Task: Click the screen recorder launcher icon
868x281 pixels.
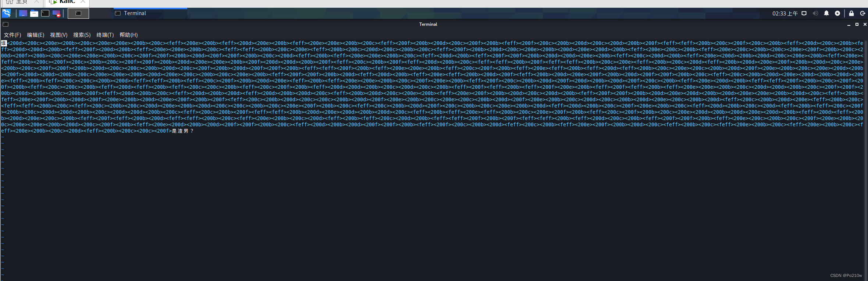Action: click(x=56, y=13)
